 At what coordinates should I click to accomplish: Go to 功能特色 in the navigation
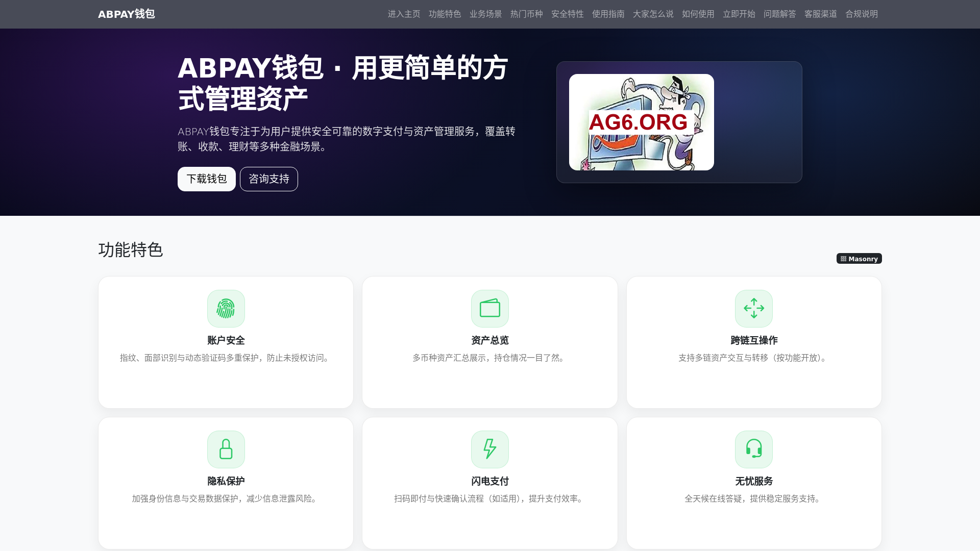point(445,14)
